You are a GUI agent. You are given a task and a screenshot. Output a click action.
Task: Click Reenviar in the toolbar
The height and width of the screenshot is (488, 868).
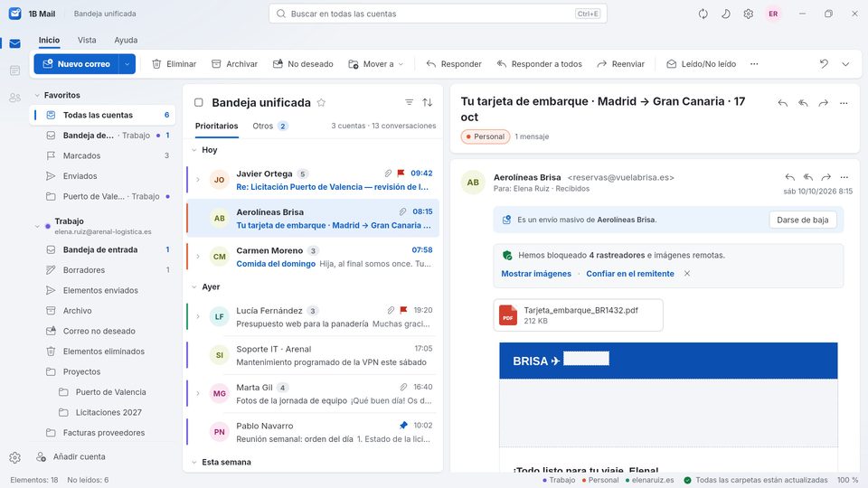coord(620,64)
